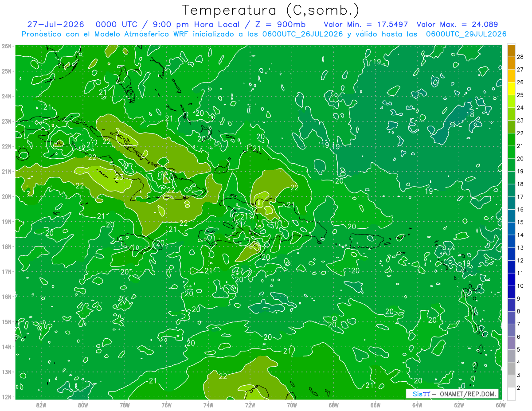Pick the green swatch between 20 and 21

[511, 152]
